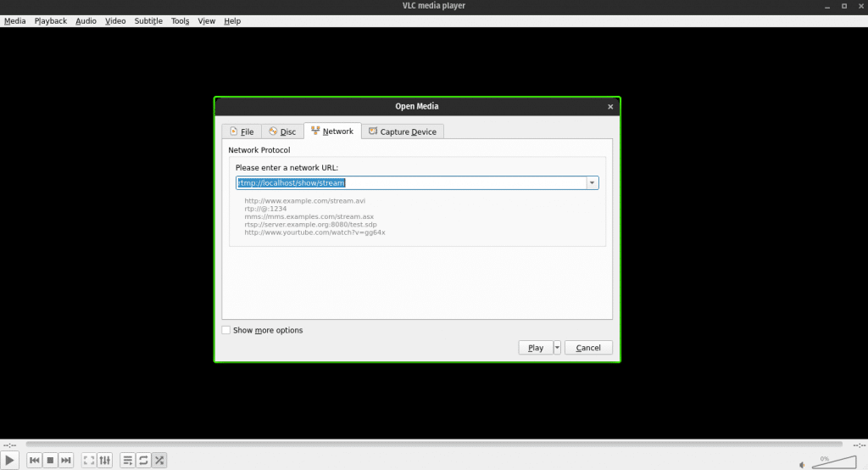The image size is (868, 470).
Task: Click the Play button in the dialog
Action: point(535,347)
